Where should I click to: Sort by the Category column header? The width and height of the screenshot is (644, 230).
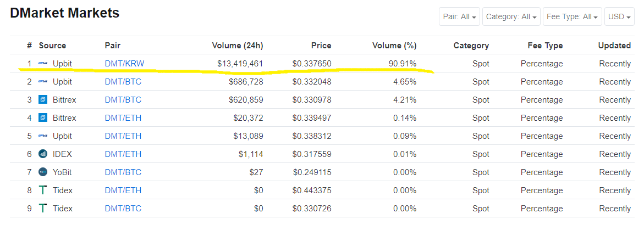471,46
